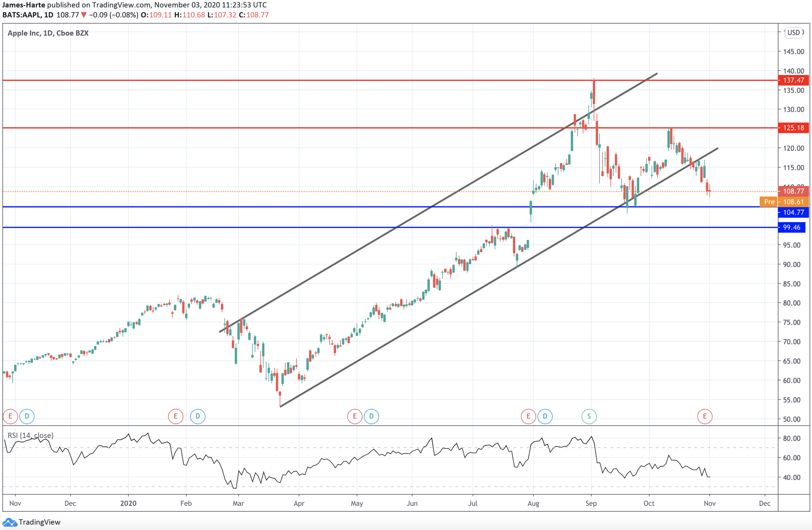Click the earnings "E" marker below the November 2019 candles
812x530 pixels.
click(10, 416)
